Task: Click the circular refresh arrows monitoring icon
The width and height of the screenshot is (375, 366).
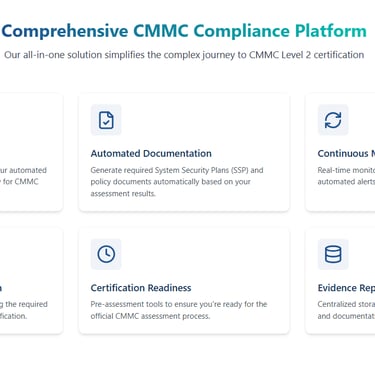Action: 333,120
